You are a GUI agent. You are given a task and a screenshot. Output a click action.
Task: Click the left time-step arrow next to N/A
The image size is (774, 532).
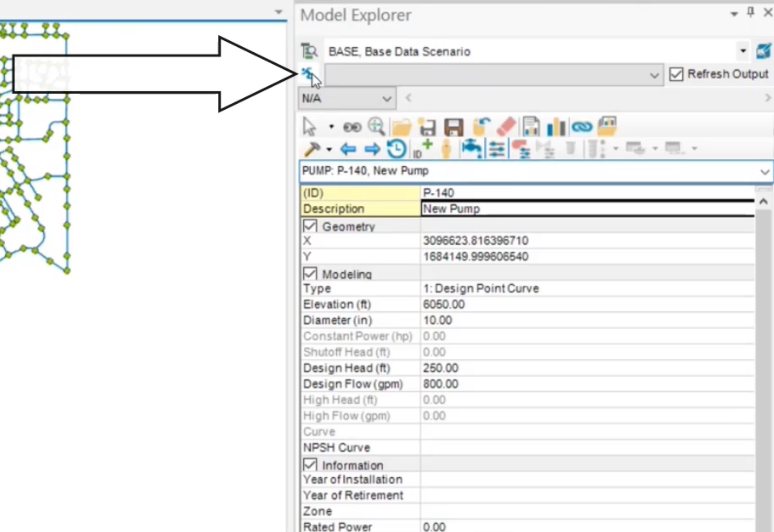408,98
